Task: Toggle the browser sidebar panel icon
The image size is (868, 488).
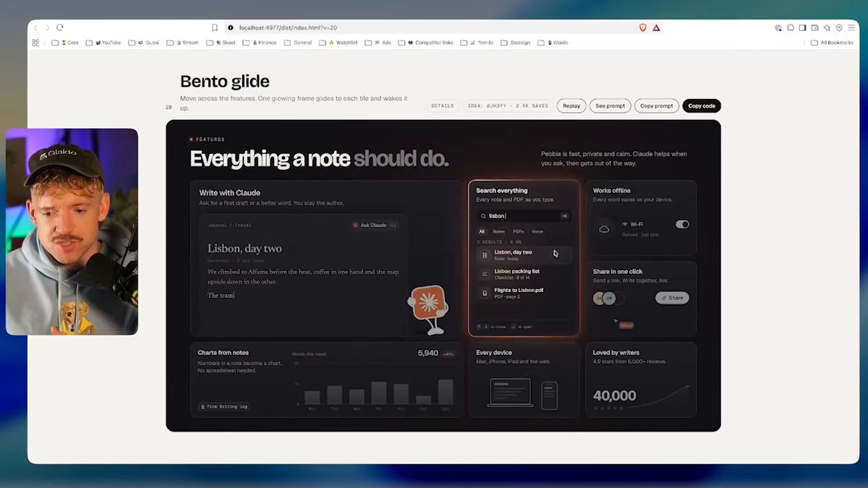Action: tap(803, 27)
